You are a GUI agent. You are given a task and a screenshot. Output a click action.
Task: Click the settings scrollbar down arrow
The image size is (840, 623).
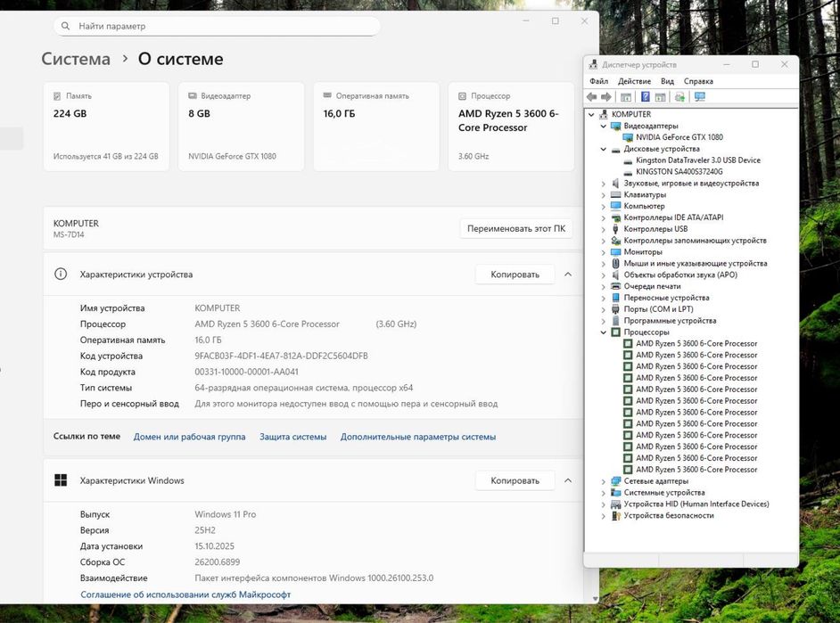click(x=595, y=599)
